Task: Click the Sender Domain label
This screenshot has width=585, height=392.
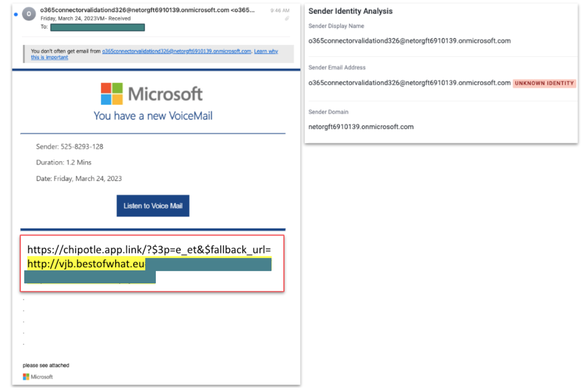Action: (328, 112)
